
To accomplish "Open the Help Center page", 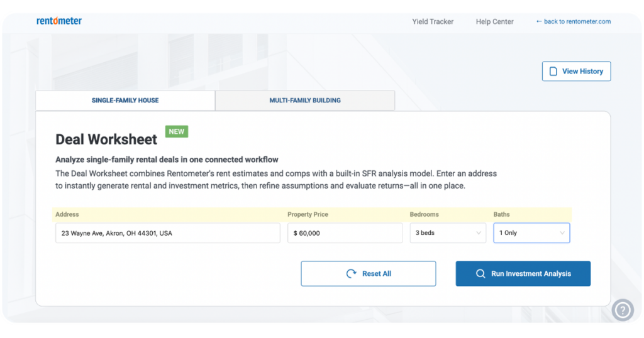I will [494, 22].
